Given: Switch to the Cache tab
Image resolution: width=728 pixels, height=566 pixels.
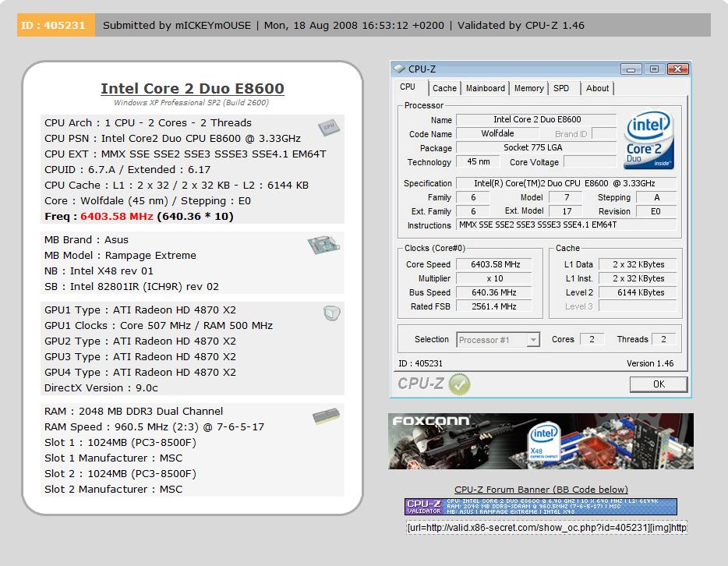Looking at the screenshot, I should click(x=444, y=88).
